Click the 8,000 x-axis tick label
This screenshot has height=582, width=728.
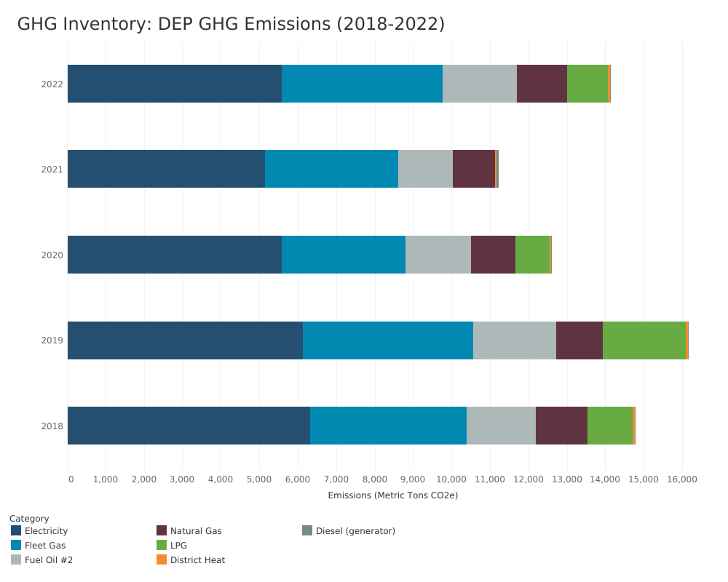(x=374, y=479)
